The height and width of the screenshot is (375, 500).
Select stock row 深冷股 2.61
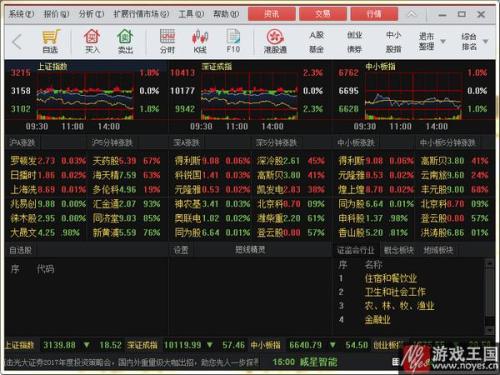[291, 161]
